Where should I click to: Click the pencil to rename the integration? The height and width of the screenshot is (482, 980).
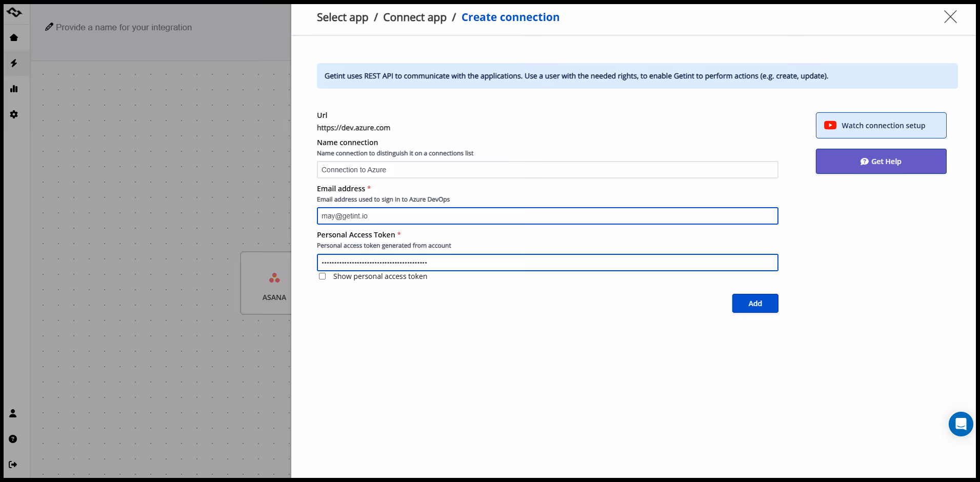point(49,27)
